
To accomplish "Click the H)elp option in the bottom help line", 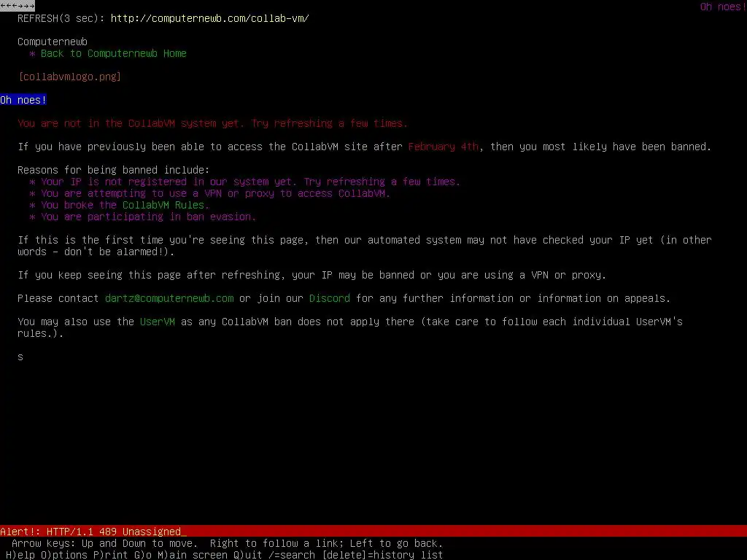I will tap(20, 555).
